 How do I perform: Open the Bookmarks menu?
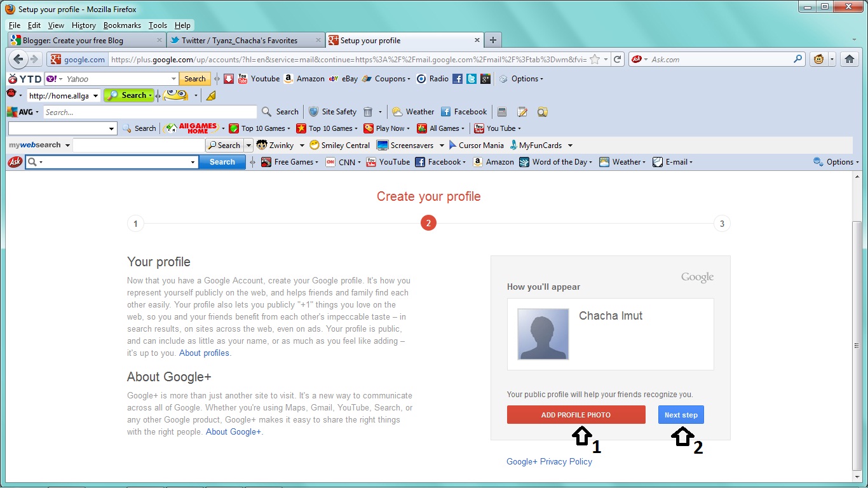point(122,25)
